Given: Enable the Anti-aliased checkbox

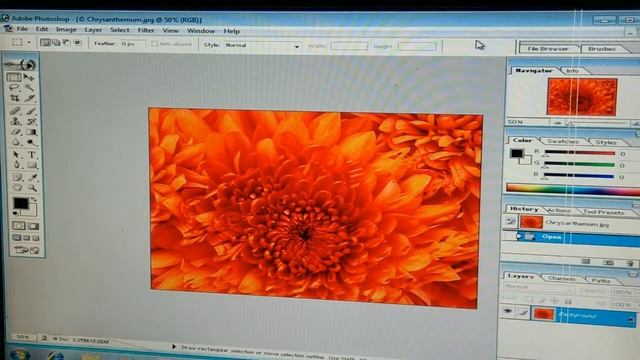Looking at the screenshot, I should coord(154,44).
